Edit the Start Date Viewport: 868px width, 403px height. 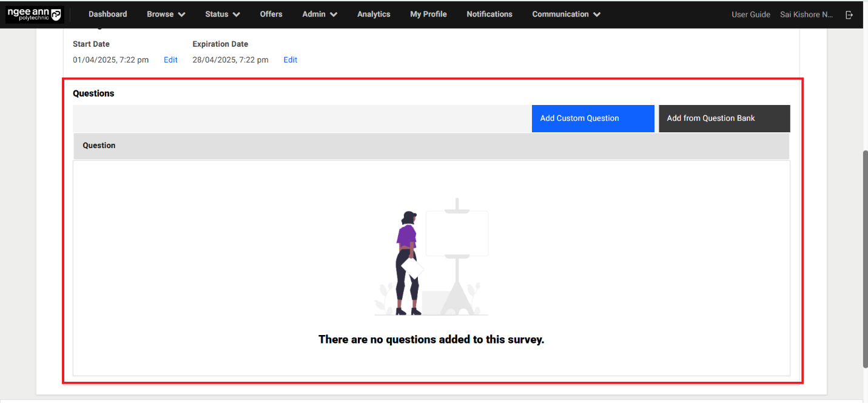coord(170,59)
